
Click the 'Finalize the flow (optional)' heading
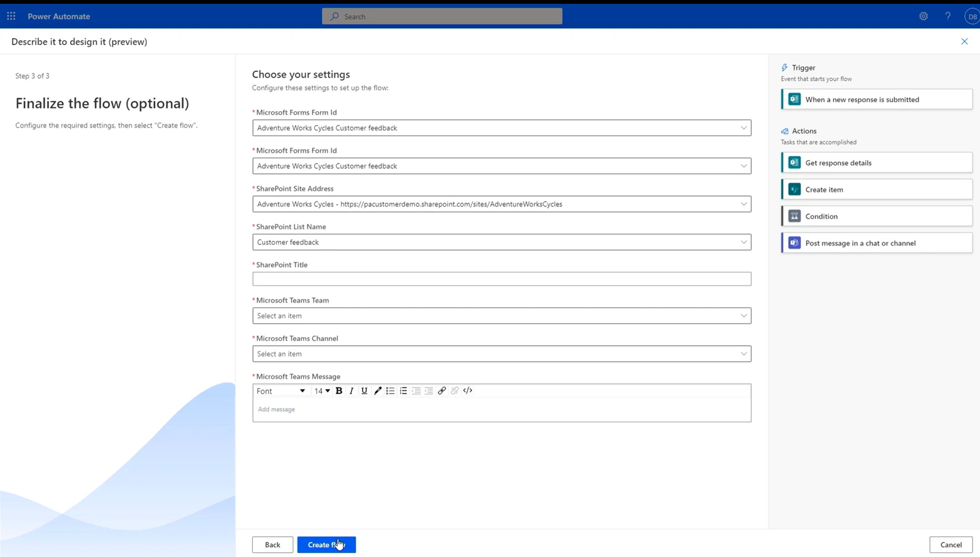point(102,104)
